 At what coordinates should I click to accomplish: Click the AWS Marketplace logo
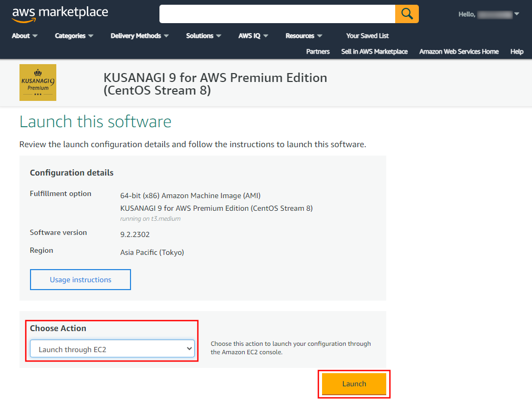(60, 14)
